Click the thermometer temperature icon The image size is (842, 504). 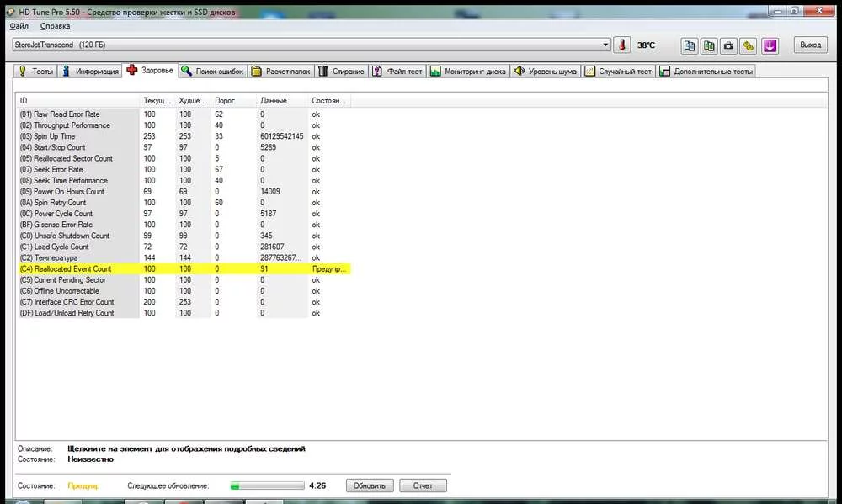point(622,45)
